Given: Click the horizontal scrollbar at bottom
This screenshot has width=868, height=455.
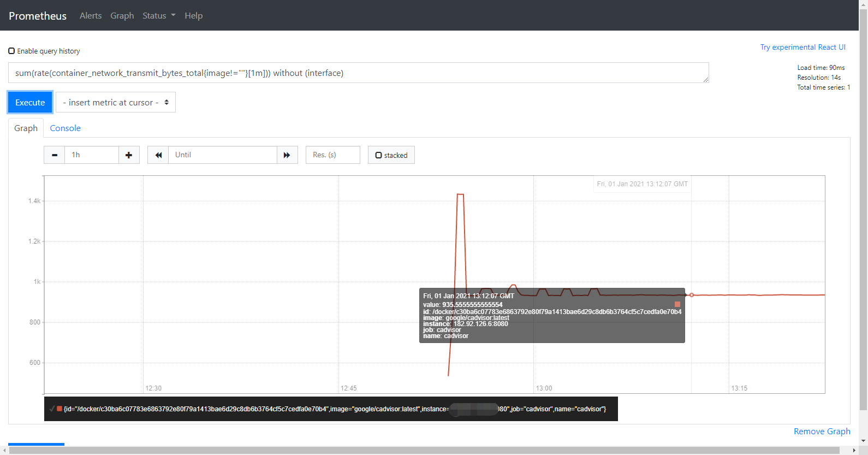Looking at the screenshot, I should tap(424, 451).
